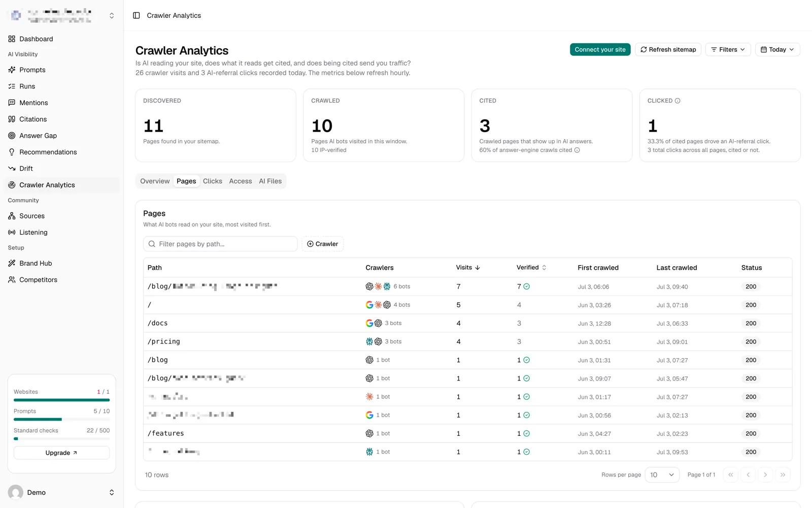Click the crawler icons in /pricing row
Viewport: 812px width, 508px height.
(x=374, y=341)
